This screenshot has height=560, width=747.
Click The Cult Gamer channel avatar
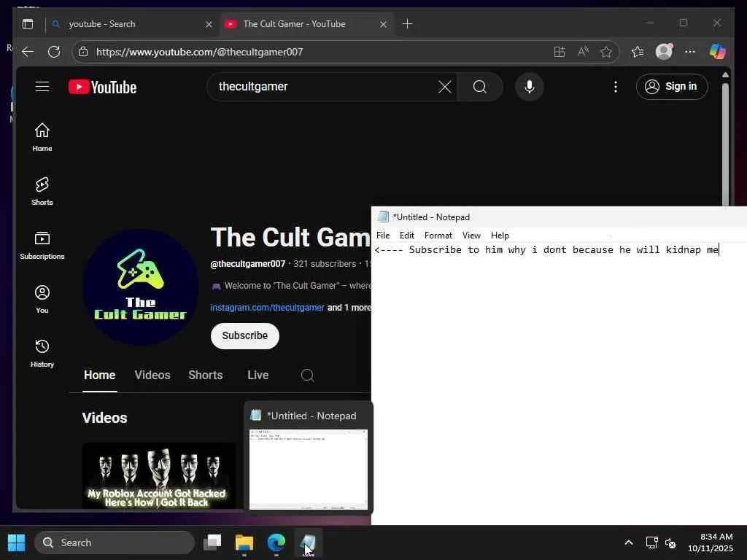141,287
